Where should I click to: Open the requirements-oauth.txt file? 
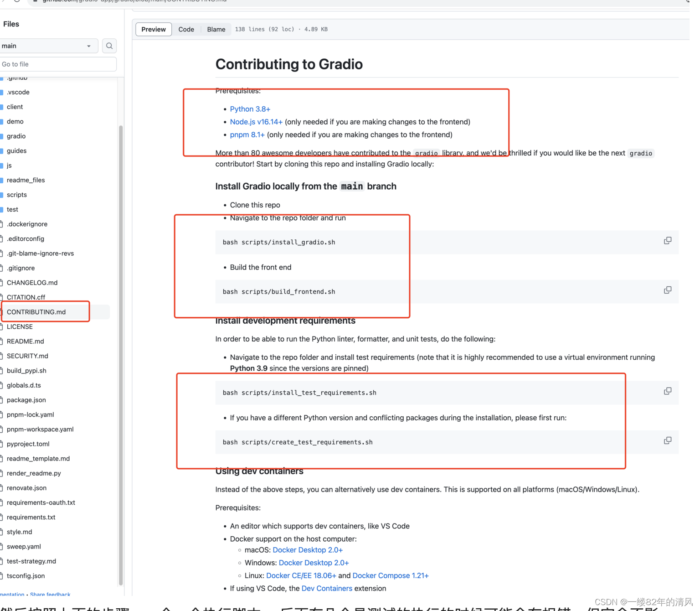(41, 502)
